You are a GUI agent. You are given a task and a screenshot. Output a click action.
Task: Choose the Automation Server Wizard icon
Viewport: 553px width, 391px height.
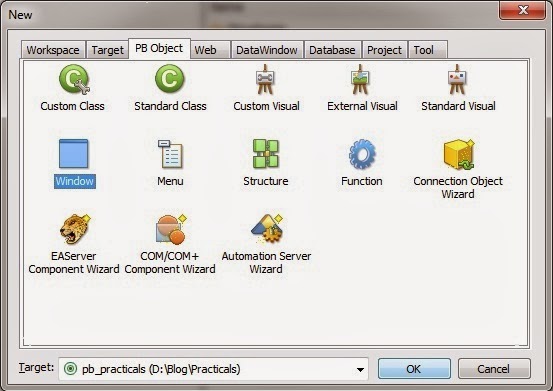267,228
